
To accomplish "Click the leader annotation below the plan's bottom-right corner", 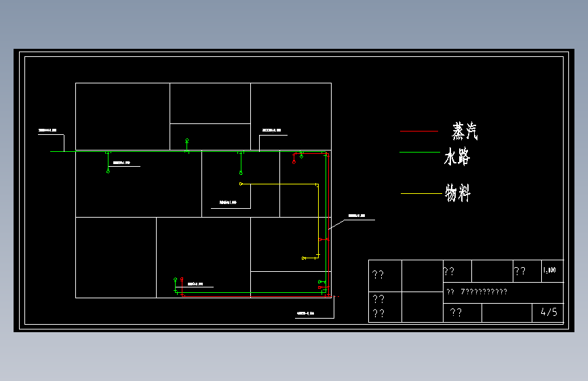I will [x=306, y=313].
